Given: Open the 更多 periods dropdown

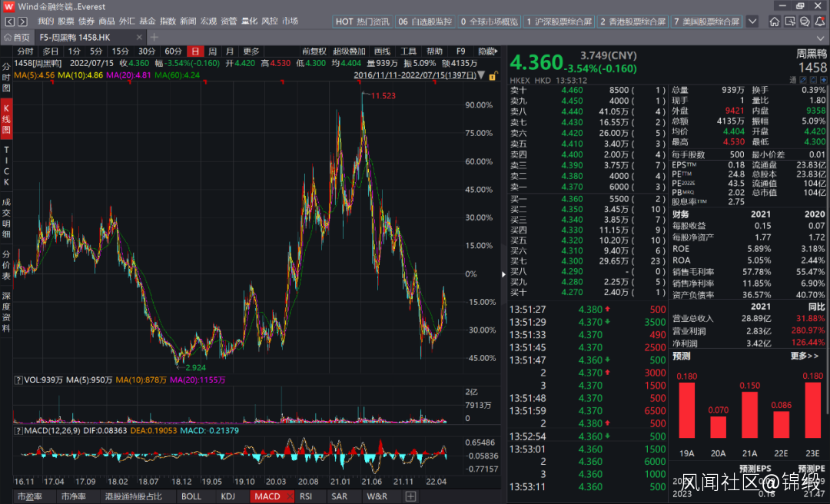Looking at the screenshot, I should click(x=251, y=51).
